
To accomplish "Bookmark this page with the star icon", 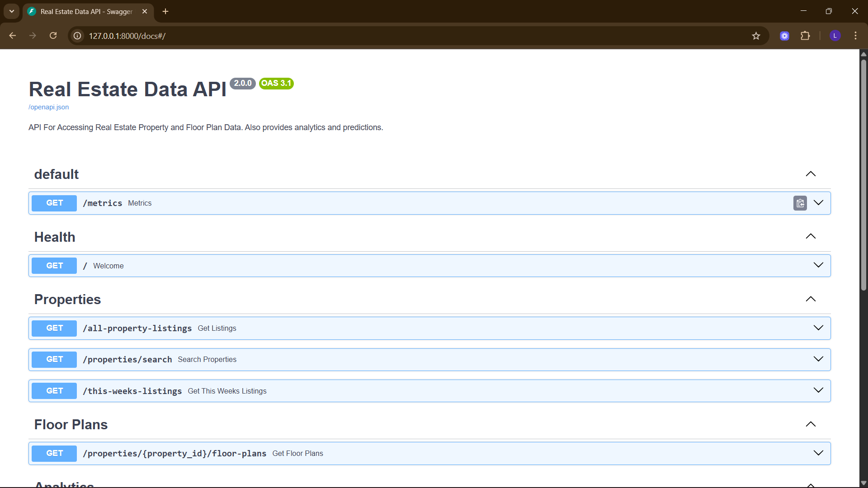I will point(756,36).
